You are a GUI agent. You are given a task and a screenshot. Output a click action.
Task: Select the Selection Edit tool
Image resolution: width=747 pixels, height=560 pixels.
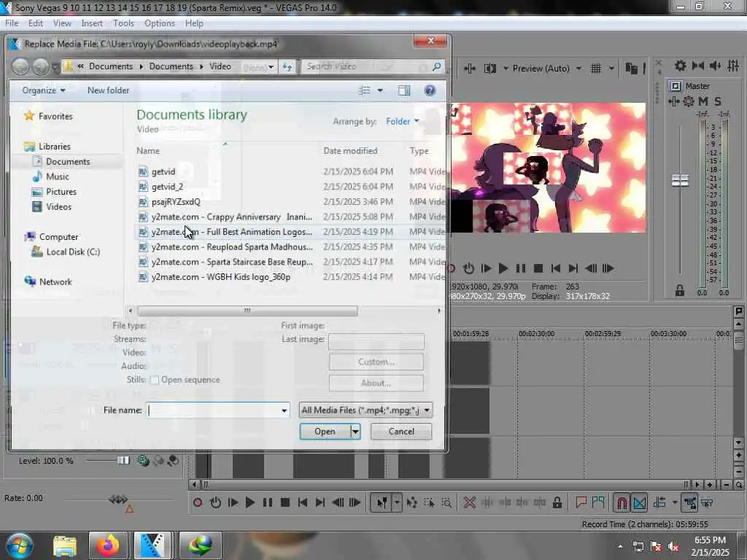tap(429, 502)
